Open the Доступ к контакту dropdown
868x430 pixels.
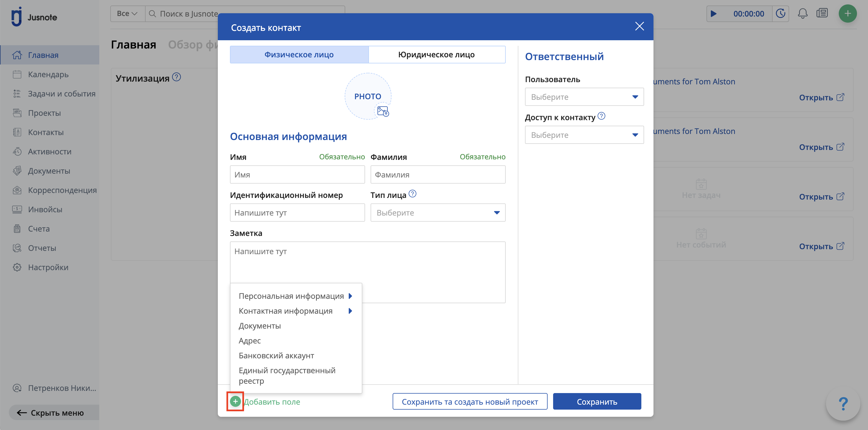click(584, 135)
